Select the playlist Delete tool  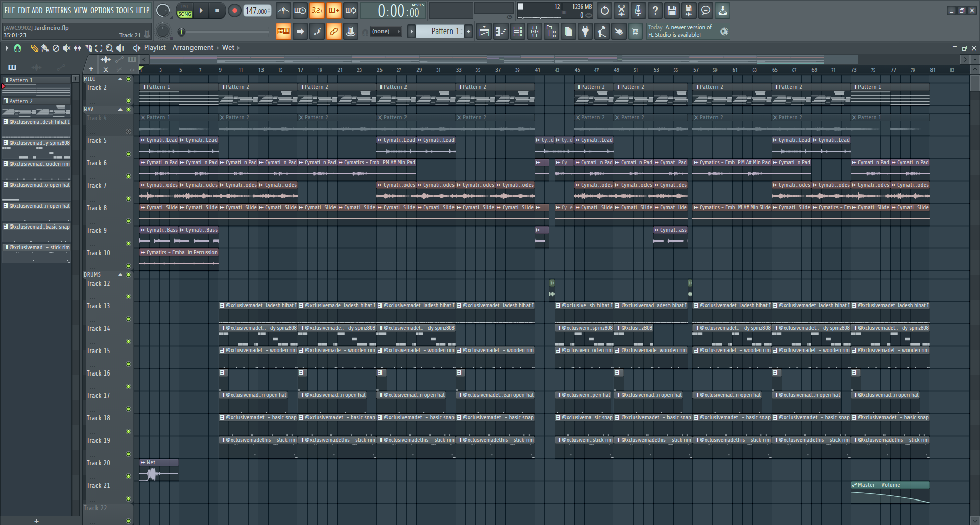pyautogui.click(x=56, y=48)
